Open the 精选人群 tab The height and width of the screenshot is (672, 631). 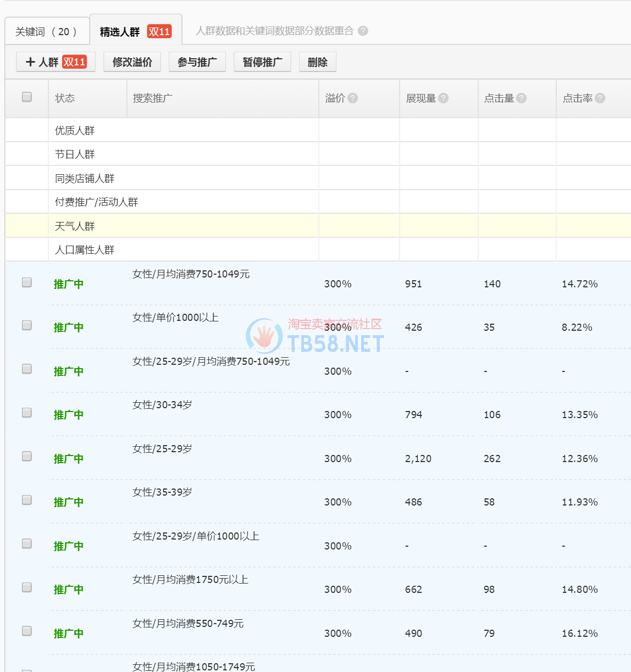click(120, 32)
